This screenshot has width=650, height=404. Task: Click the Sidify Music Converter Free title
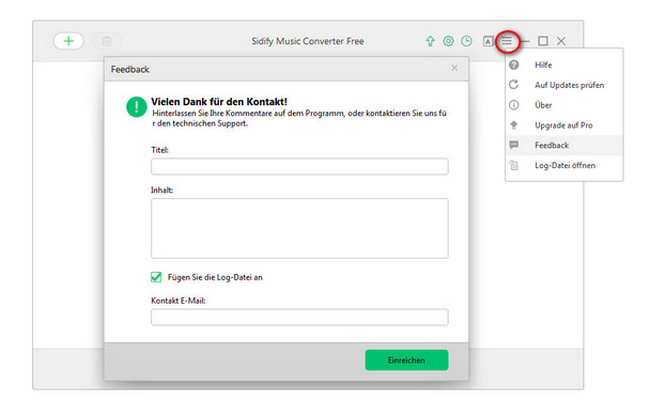point(308,41)
